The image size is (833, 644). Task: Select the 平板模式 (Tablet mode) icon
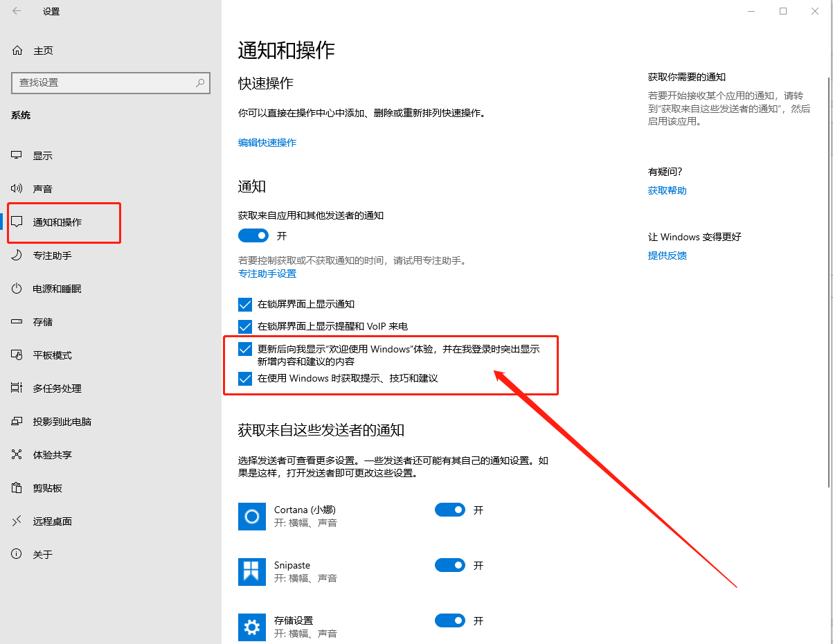[16, 355]
